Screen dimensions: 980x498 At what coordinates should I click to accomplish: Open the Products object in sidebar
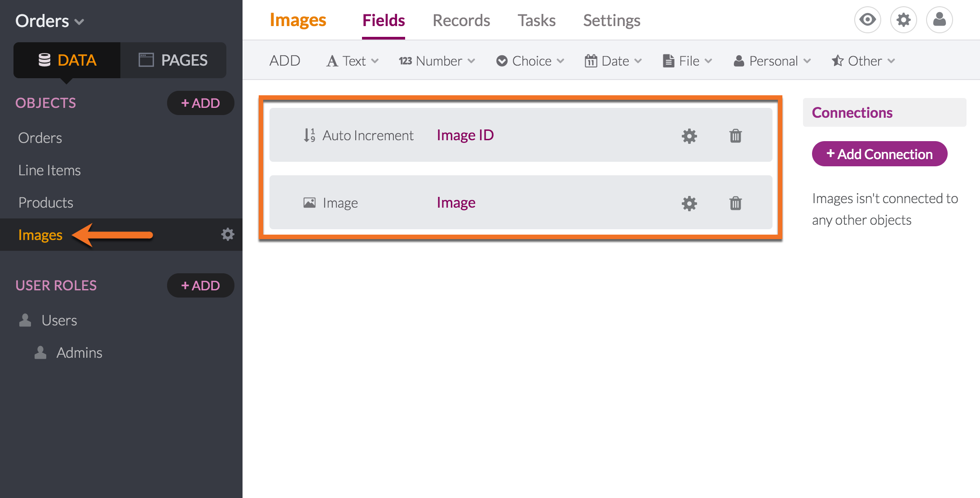click(x=46, y=202)
